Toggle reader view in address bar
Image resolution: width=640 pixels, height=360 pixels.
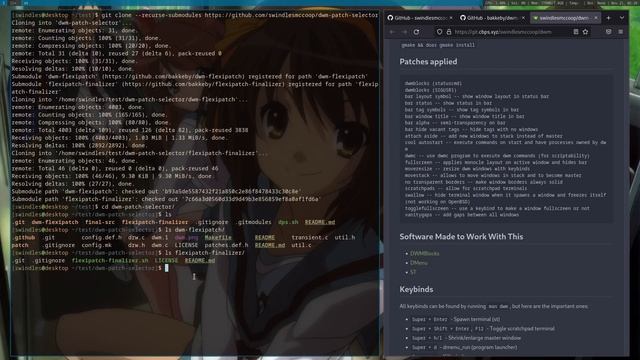click(576, 32)
